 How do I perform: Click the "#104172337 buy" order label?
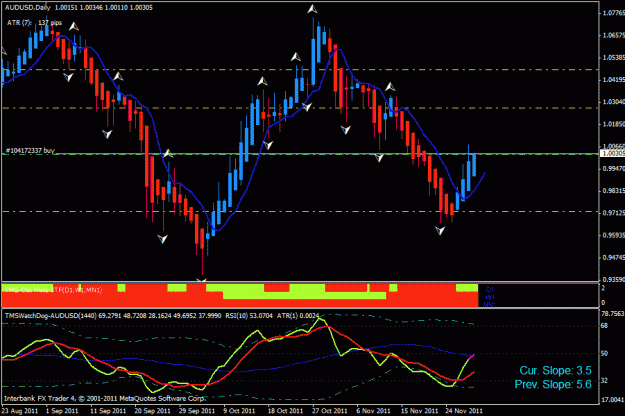(30, 151)
